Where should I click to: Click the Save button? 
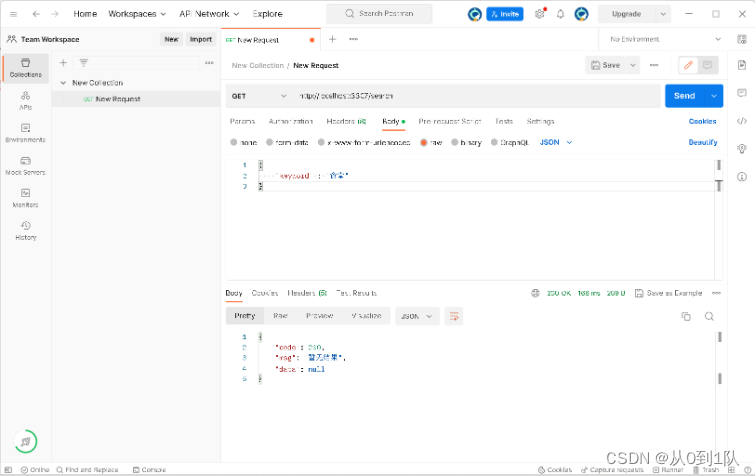pos(606,65)
